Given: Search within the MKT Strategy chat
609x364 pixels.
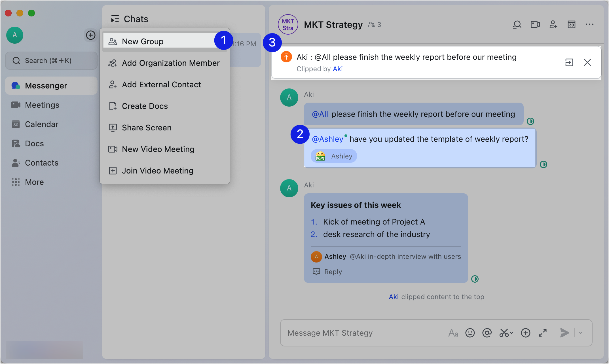Looking at the screenshot, I should click(x=517, y=24).
